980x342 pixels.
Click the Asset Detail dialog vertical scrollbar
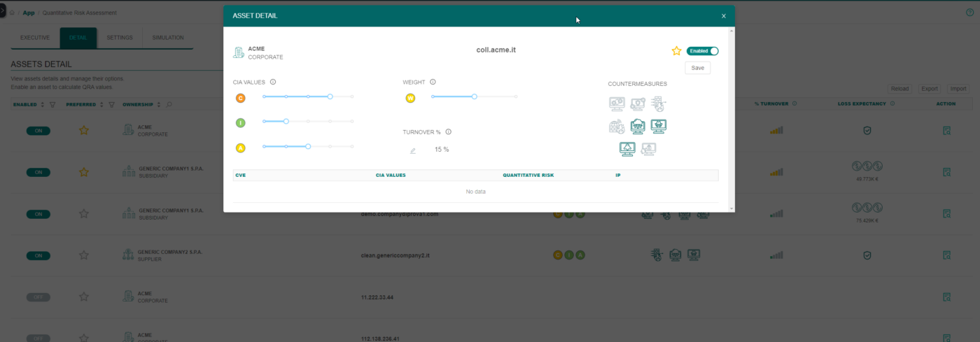pos(732,120)
